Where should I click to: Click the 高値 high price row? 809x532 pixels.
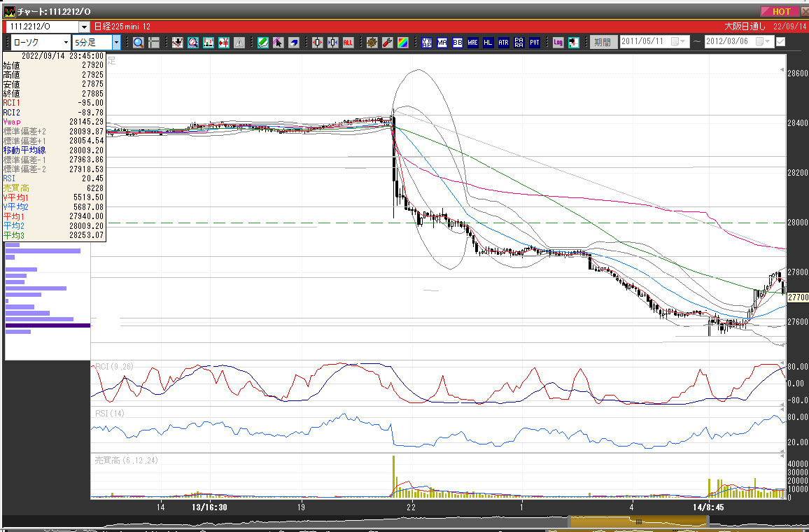[x=54, y=74]
